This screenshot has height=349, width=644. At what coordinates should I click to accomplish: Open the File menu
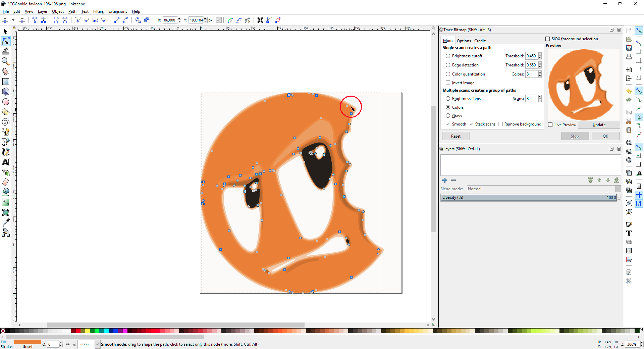point(6,11)
